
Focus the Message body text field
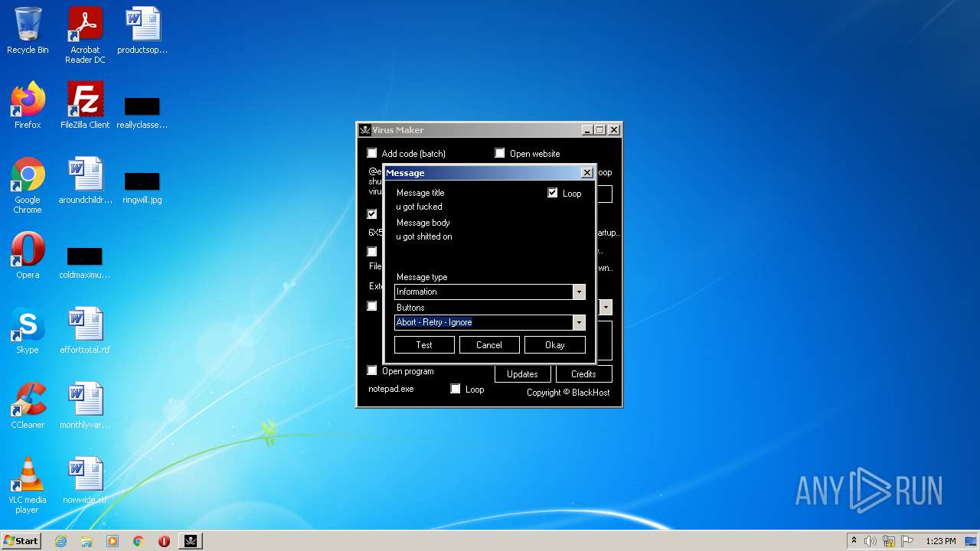[x=490, y=251]
